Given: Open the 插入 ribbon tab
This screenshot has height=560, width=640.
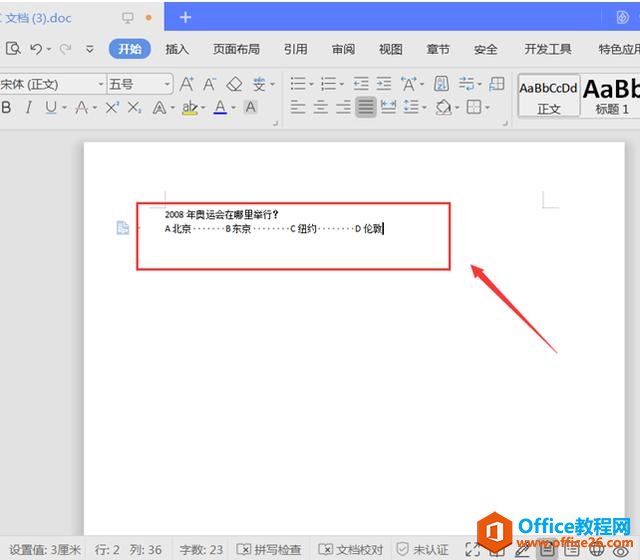Looking at the screenshot, I should (177, 49).
